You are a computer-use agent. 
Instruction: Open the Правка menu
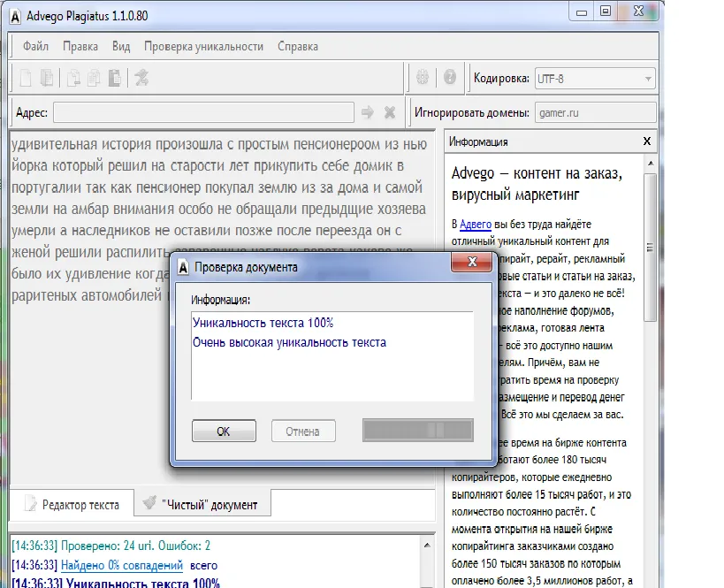click(80, 46)
